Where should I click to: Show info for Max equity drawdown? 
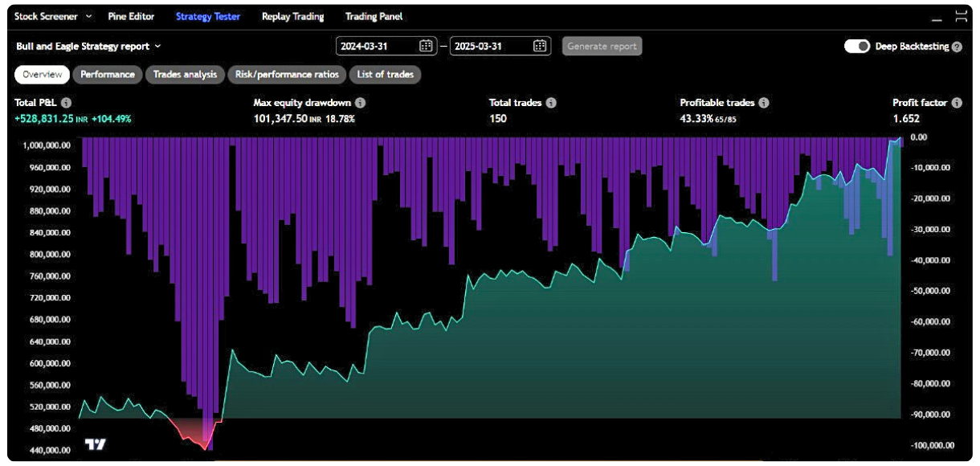[x=361, y=103]
